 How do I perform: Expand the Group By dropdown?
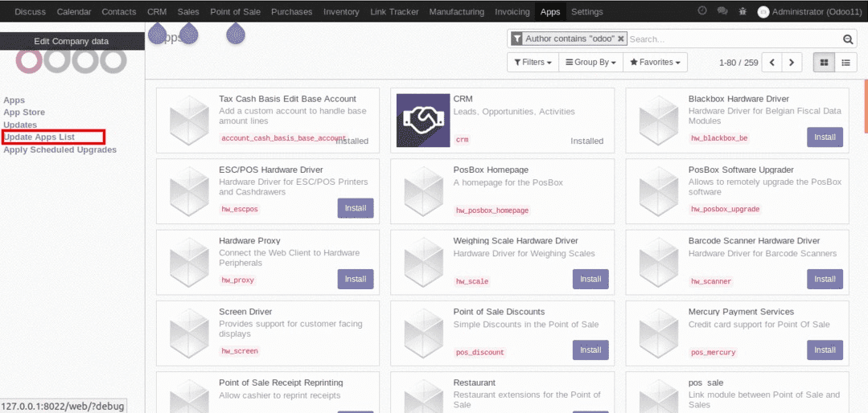point(590,63)
